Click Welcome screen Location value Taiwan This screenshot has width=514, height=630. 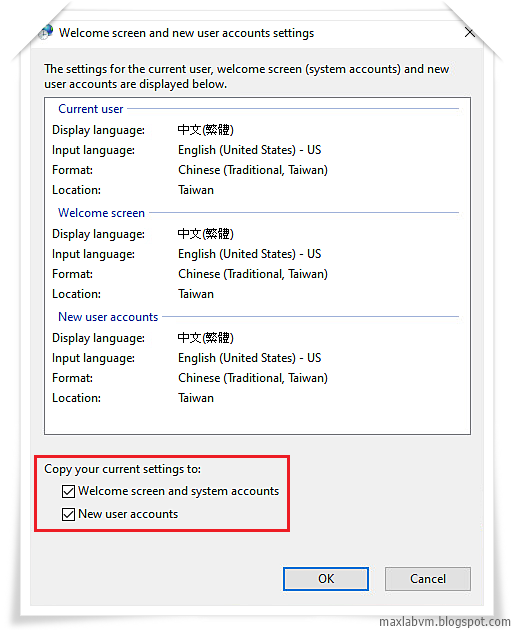[196, 294]
